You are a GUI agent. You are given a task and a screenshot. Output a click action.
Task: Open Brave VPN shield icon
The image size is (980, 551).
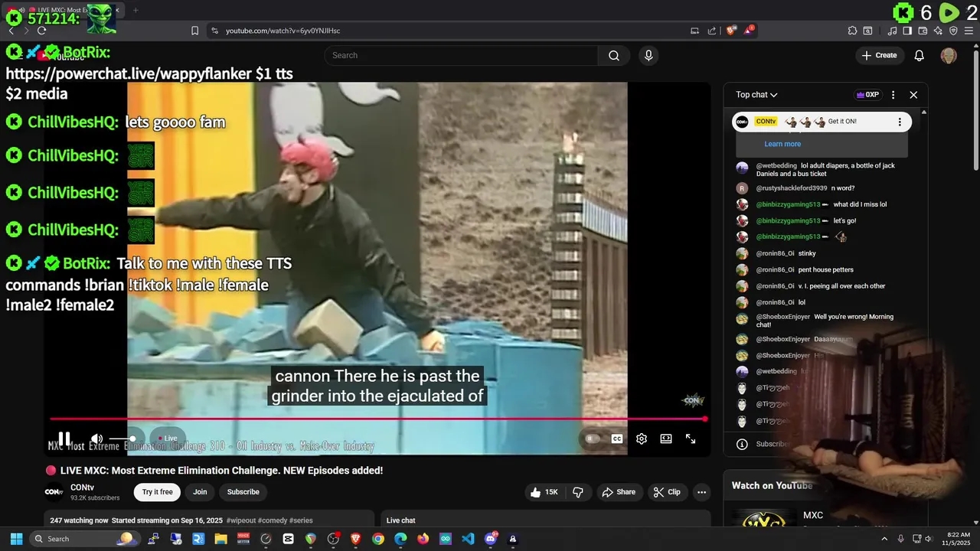pos(953,31)
